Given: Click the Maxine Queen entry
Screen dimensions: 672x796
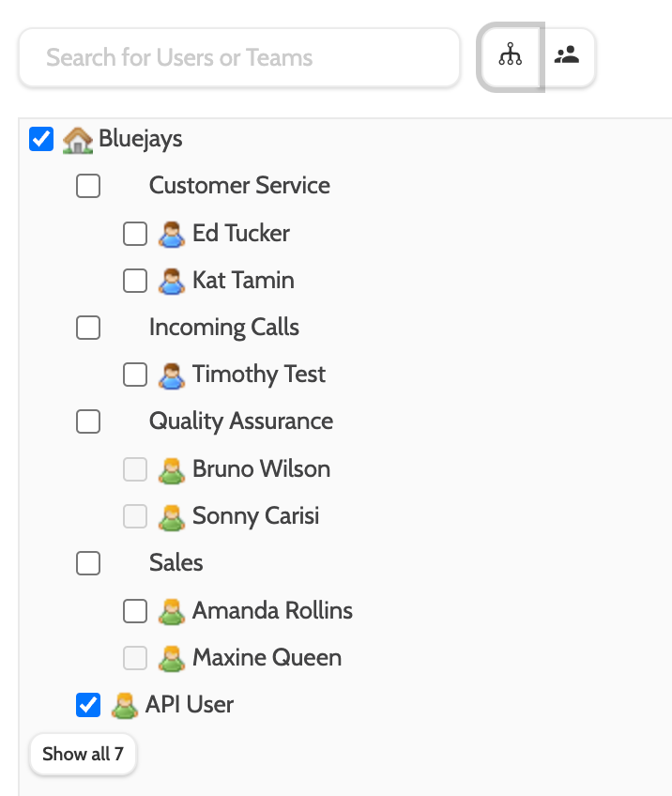Looking at the screenshot, I should [x=267, y=658].
